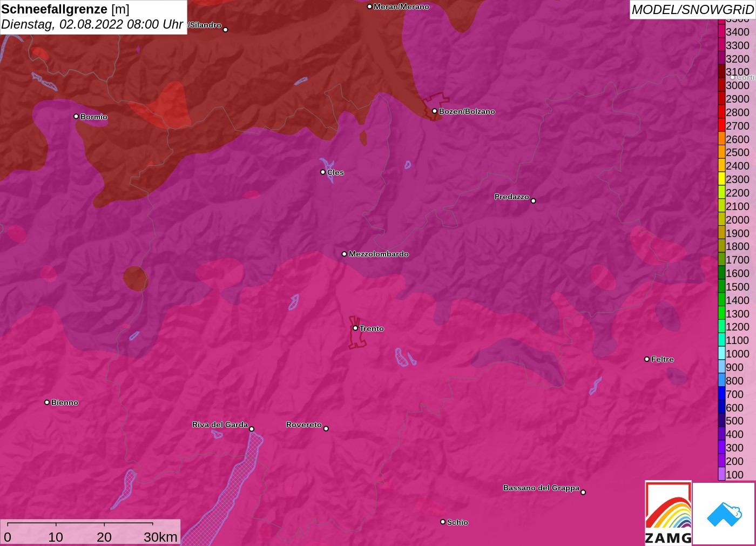Click the Schneefallgrenze [m] title
The height and width of the screenshot is (546, 756).
pos(65,9)
